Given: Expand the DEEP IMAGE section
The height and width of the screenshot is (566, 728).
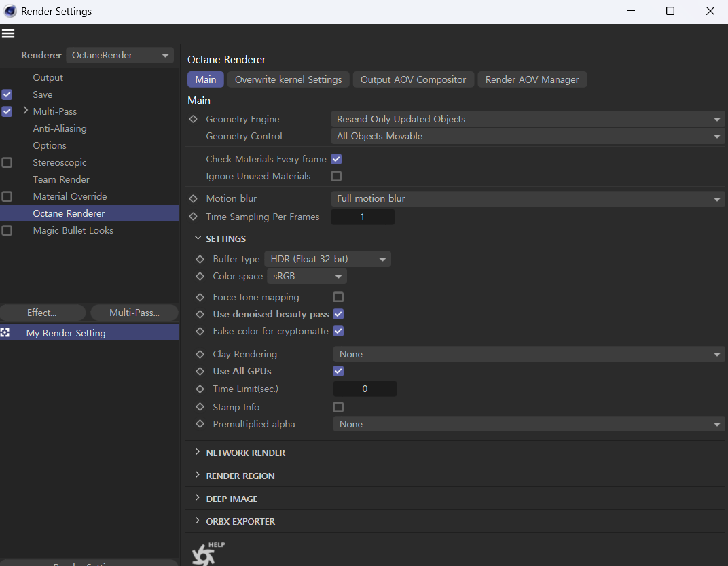Looking at the screenshot, I should click(198, 497).
